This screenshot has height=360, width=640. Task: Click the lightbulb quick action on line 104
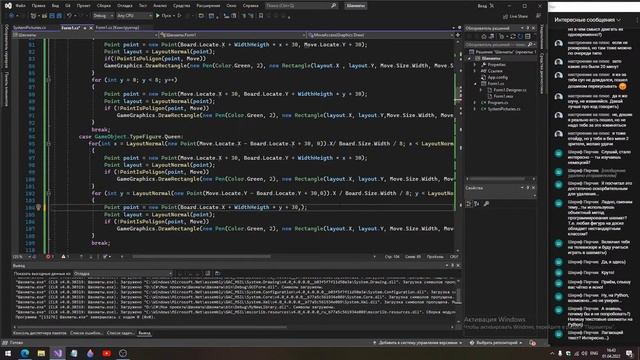(x=38, y=207)
